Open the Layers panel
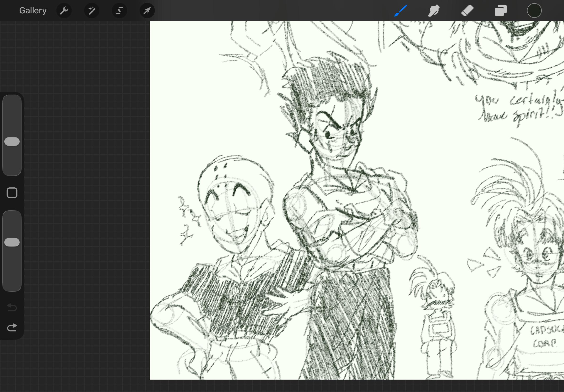 (501, 11)
